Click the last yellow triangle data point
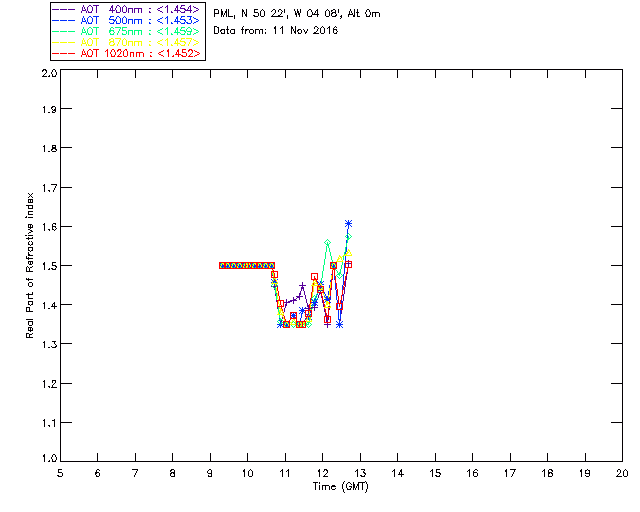Image resolution: width=640 pixels, height=512 pixels. click(348, 253)
